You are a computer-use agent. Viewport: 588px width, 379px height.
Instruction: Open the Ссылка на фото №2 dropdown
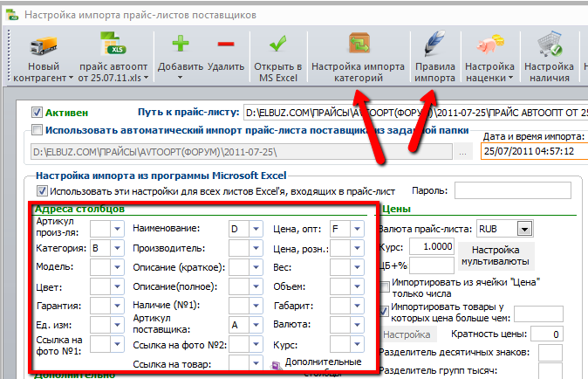point(256,344)
